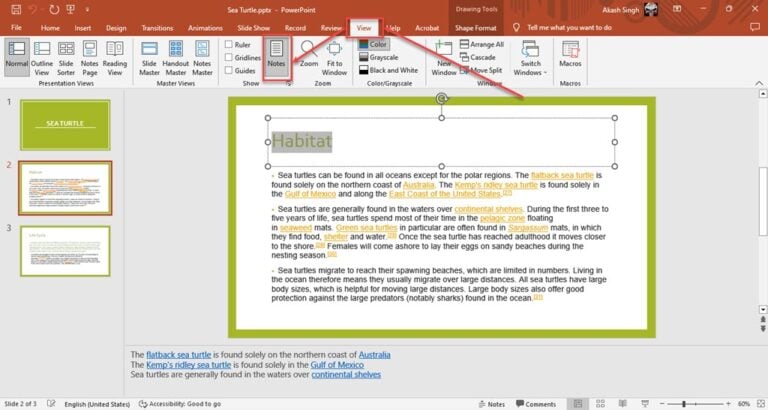This screenshot has width=768, height=410.
Task: Save the presentation from Quick Access toolbar
Action: coord(16,9)
